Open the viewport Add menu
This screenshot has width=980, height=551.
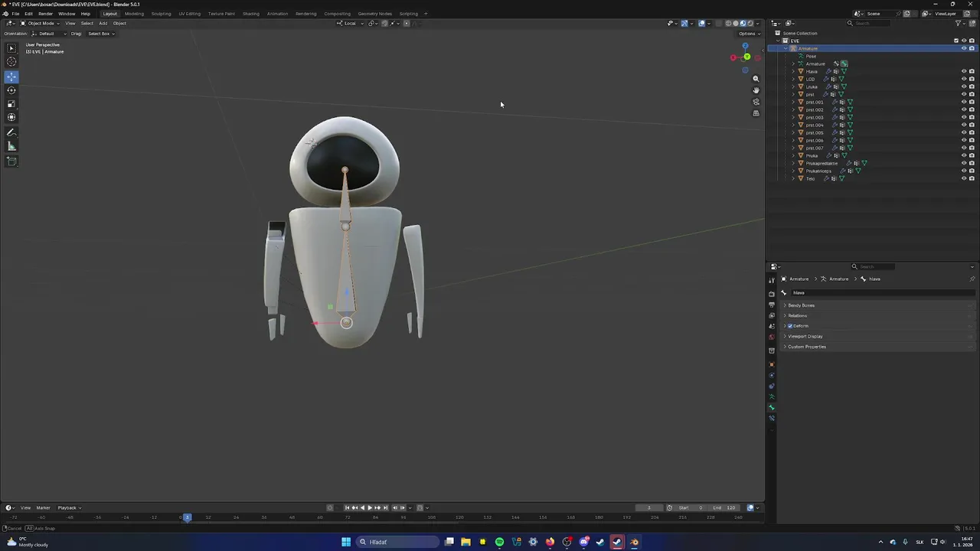point(103,23)
